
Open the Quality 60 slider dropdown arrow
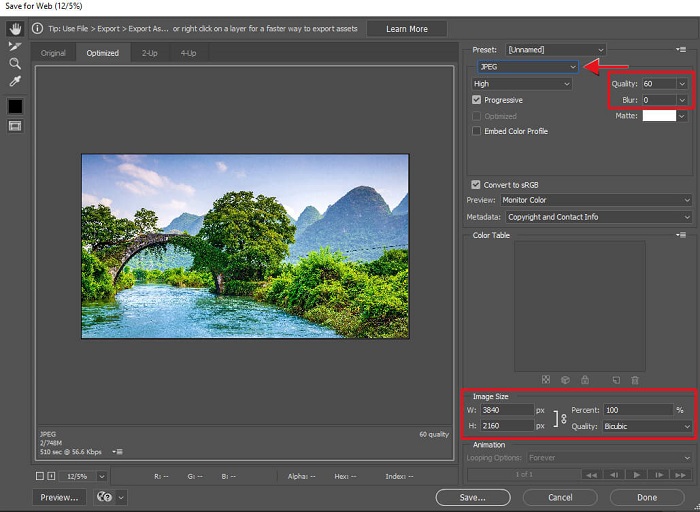[682, 83]
